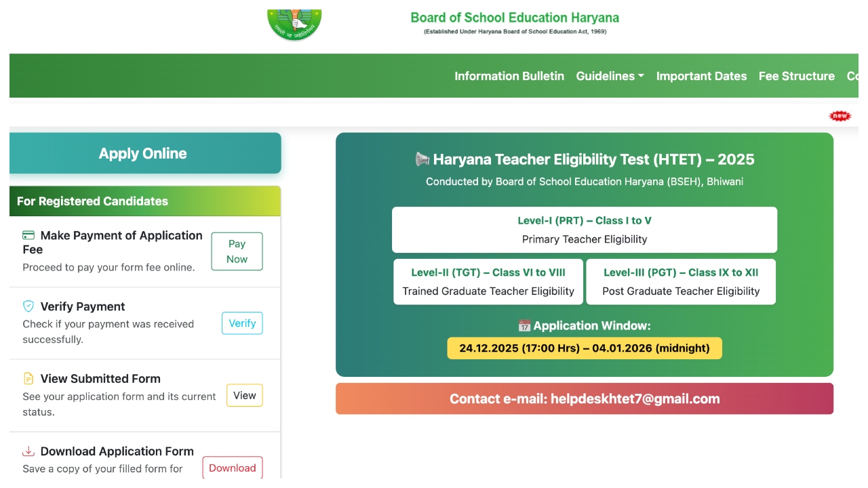The image size is (868, 488).
Task: Click the card icon beside Make Payment
Action: [28, 235]
